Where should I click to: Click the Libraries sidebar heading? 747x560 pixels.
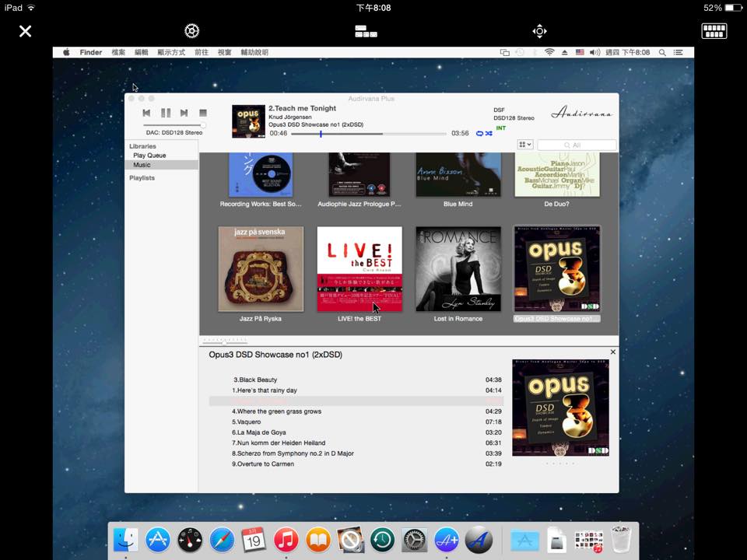click(x=142, y=146)
